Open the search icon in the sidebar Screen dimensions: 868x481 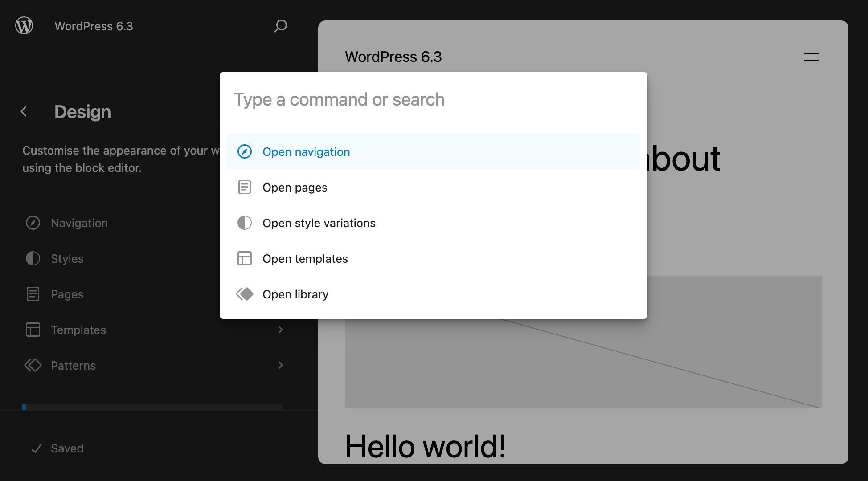click(280, 26)
